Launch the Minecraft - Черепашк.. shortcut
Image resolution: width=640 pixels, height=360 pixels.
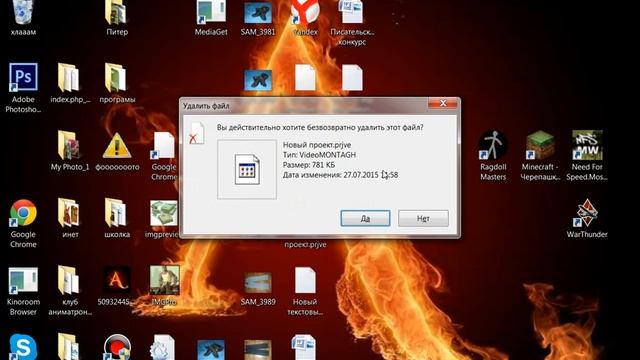coord(540,155)
